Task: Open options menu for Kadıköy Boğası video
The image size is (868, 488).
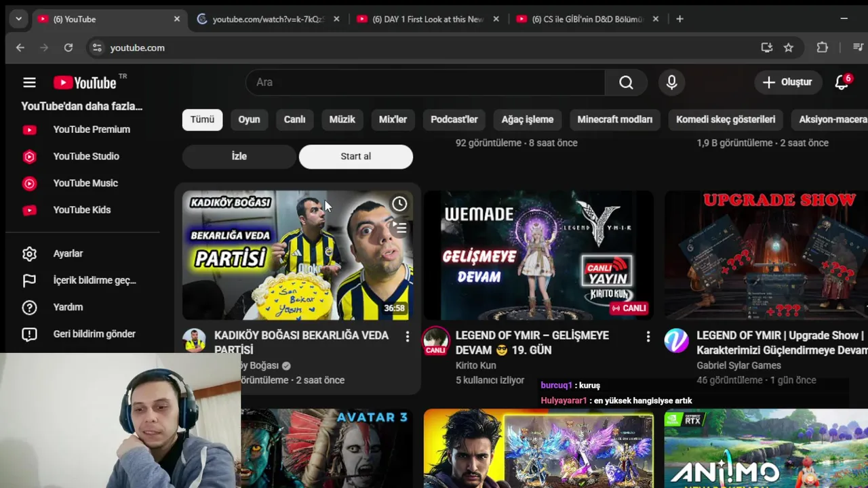Action: tap(407, 336)
